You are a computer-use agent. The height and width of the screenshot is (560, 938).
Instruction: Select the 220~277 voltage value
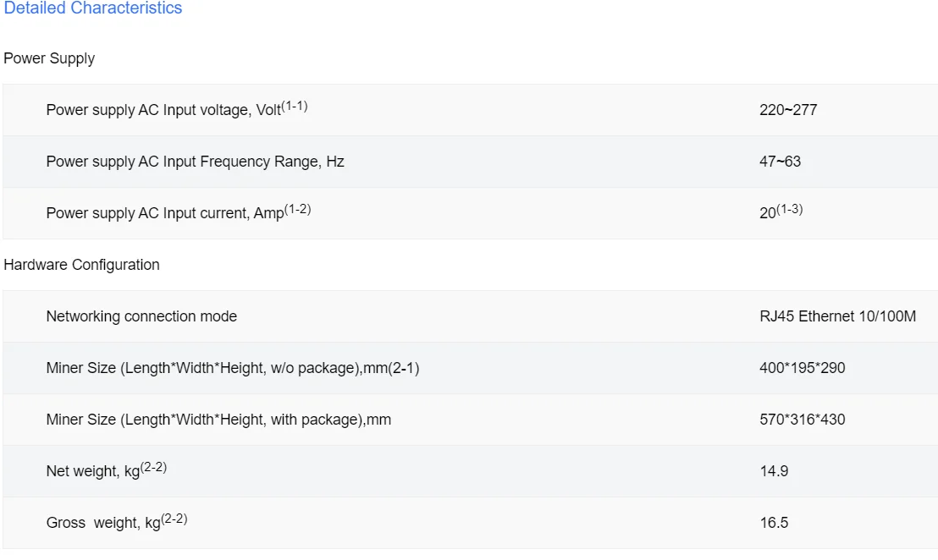pyautogui.click(x=788, y=110)
